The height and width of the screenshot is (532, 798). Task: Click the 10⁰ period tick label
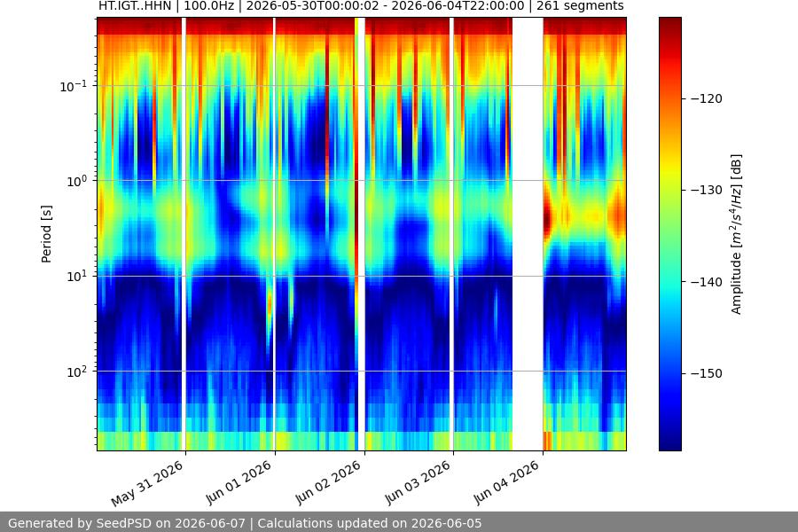[76, 181]
